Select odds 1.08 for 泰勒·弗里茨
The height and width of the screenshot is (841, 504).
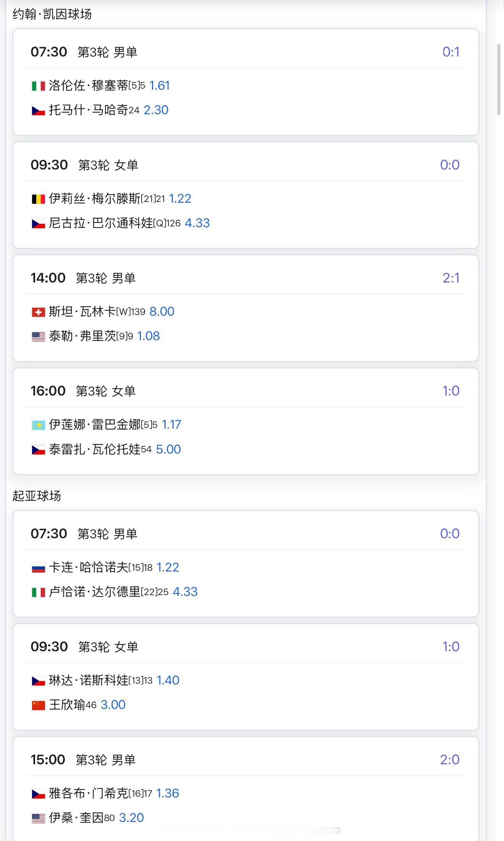pos(149,336)
